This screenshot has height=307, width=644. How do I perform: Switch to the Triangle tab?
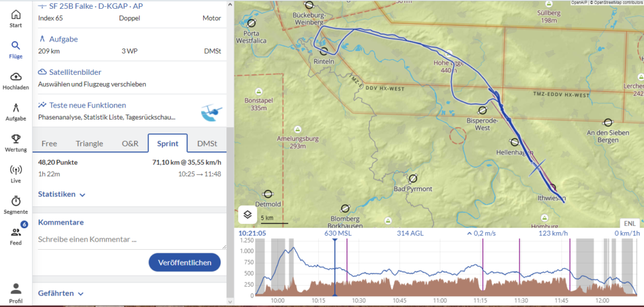(89, 143)
